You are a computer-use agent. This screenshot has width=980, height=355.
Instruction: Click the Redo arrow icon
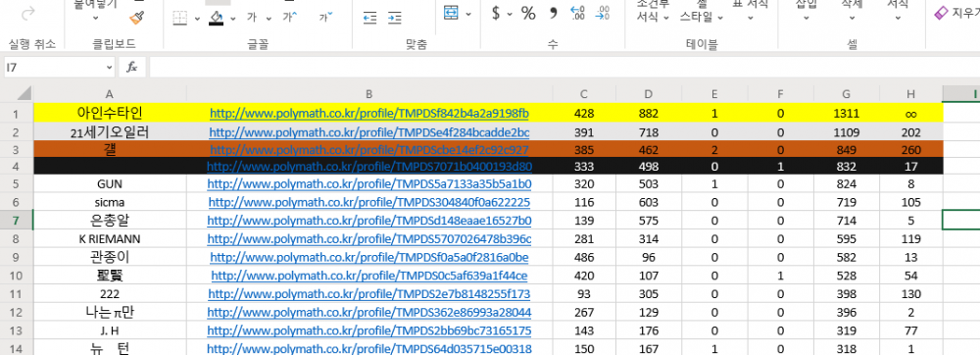28,14
